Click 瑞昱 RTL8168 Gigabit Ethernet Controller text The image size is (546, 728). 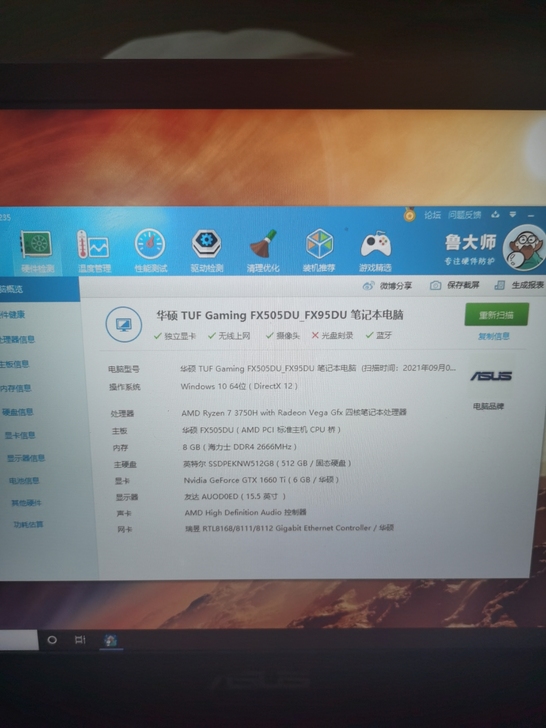tap(289, 528)
